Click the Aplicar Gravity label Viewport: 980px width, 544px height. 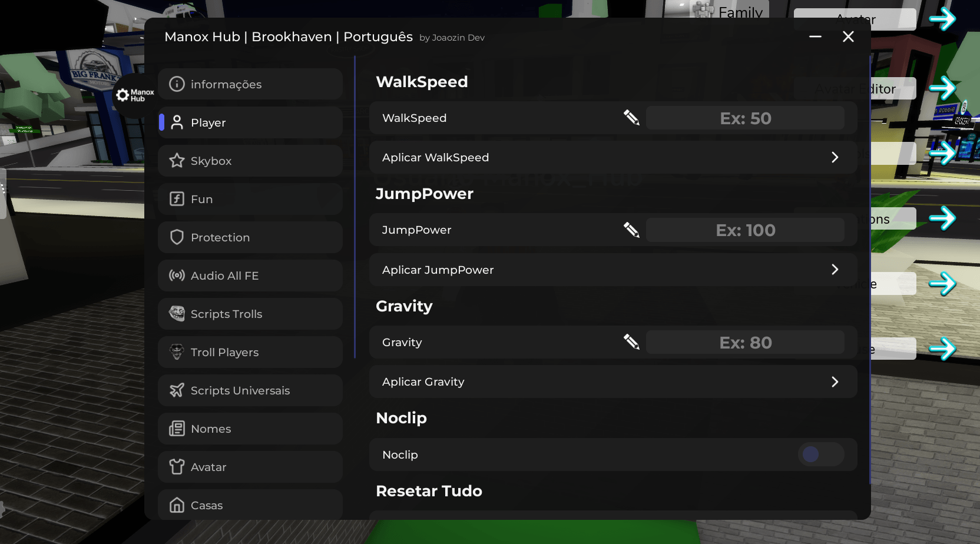coord(423,382)
